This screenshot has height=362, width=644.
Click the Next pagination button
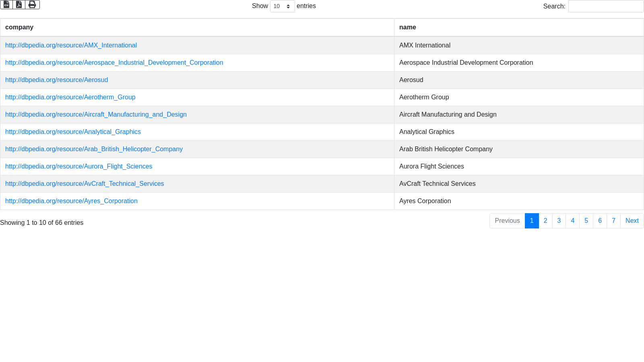click(632, 221)
